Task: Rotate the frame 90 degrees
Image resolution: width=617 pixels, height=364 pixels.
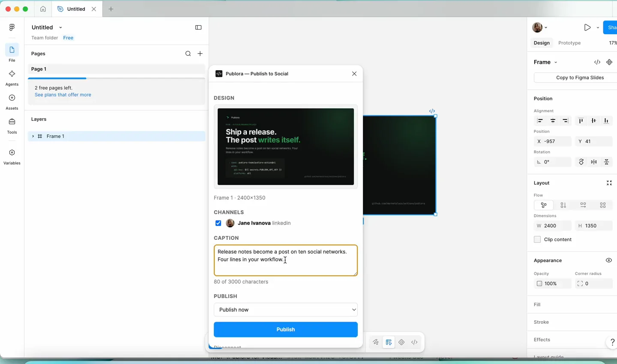Action: [x=581, y=162]
